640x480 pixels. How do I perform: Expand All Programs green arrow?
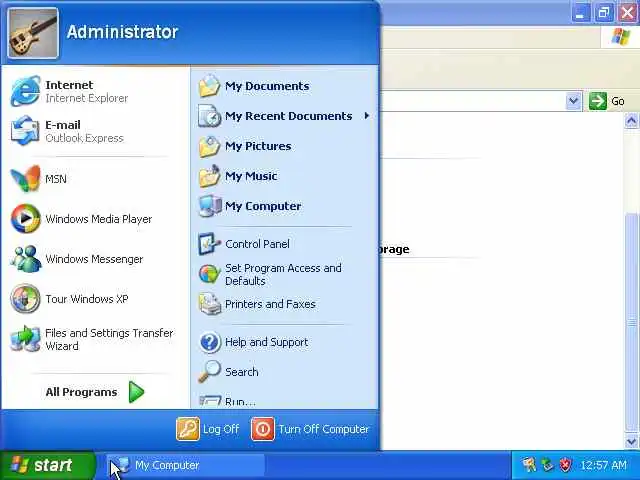(136, 392)
